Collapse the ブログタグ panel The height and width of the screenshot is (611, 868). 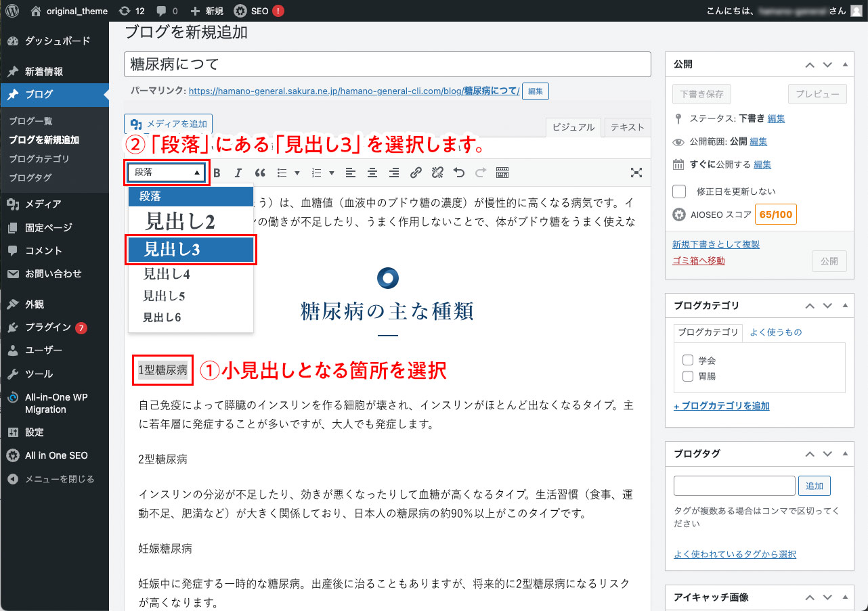844,453
